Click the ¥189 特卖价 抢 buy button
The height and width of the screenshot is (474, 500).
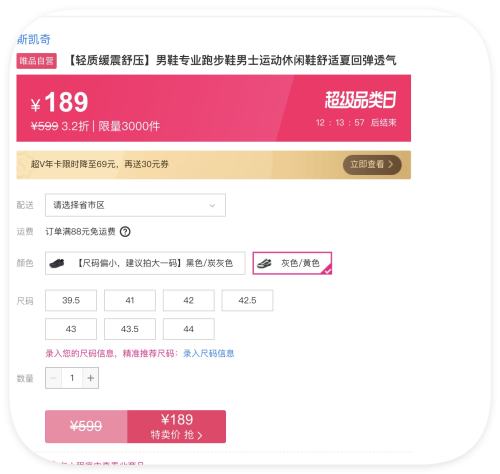tap(177, 426)
